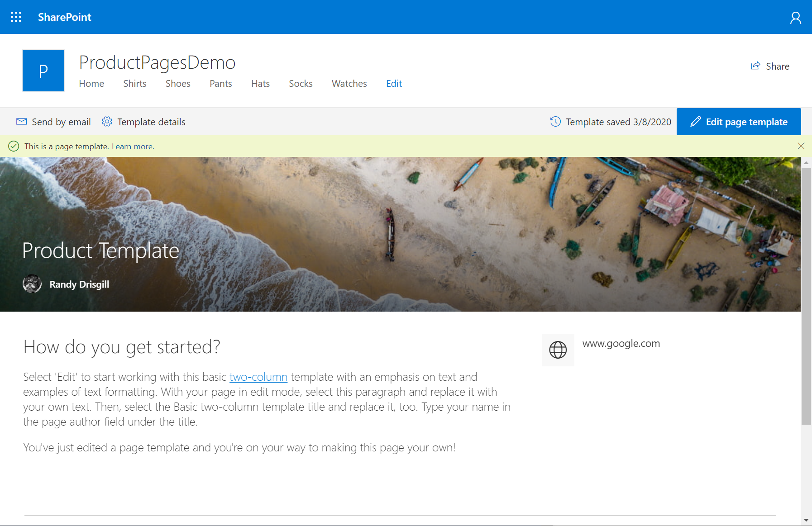This screenshot has height=526, width=812.
Task: Open Template details via the gear icon
Action: point(107,121)
